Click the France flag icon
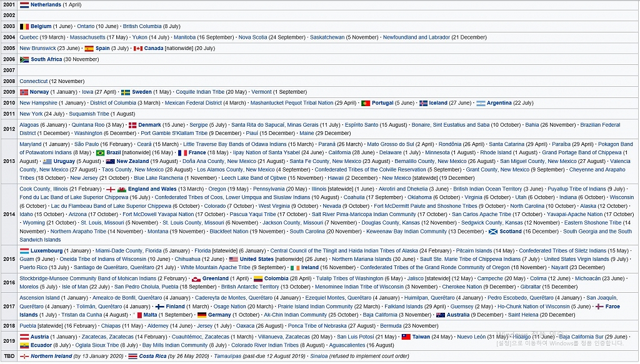Viewport: 640px width, 364px height. tap(182, 153)
